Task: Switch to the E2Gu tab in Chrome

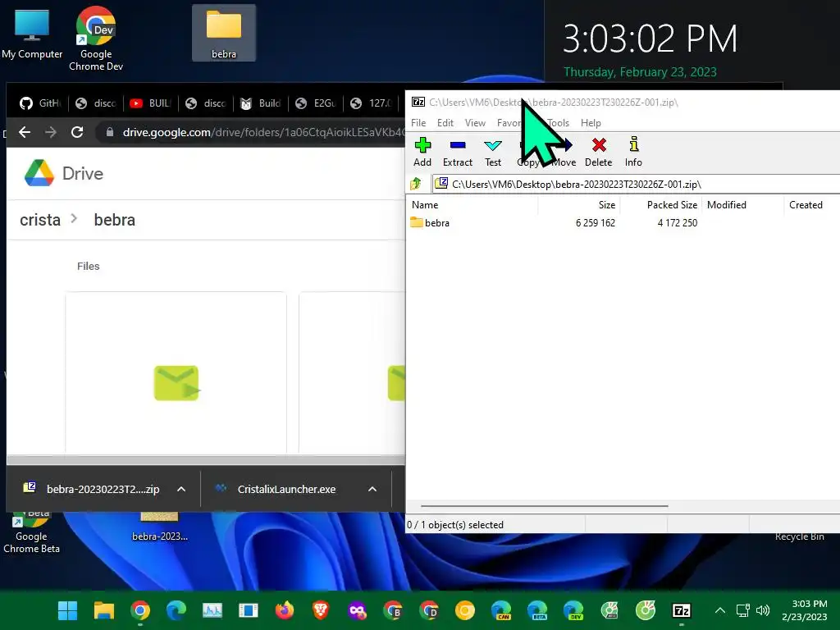Action: 316,103
